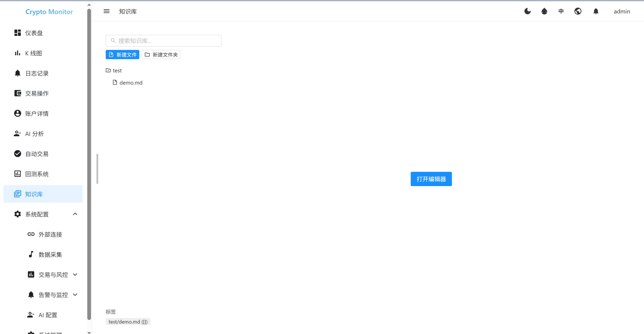The image size is (644, 334).
Task: Open the theme color droplet picker
Action: [x=544, y=11]
